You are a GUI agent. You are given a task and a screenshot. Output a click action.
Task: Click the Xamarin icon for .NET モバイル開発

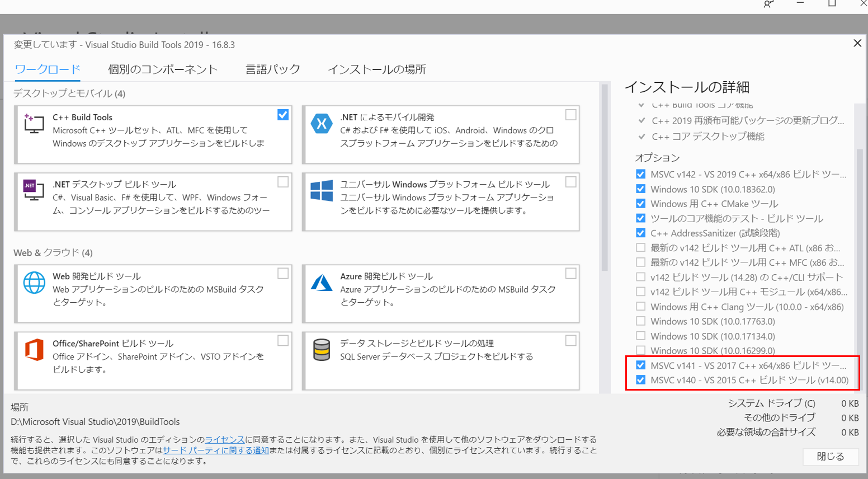click(x=322, y=124)
